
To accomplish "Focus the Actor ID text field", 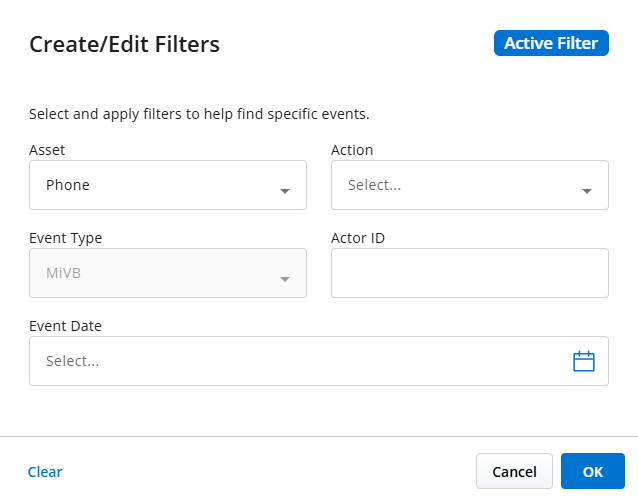I will pos(470,273).
